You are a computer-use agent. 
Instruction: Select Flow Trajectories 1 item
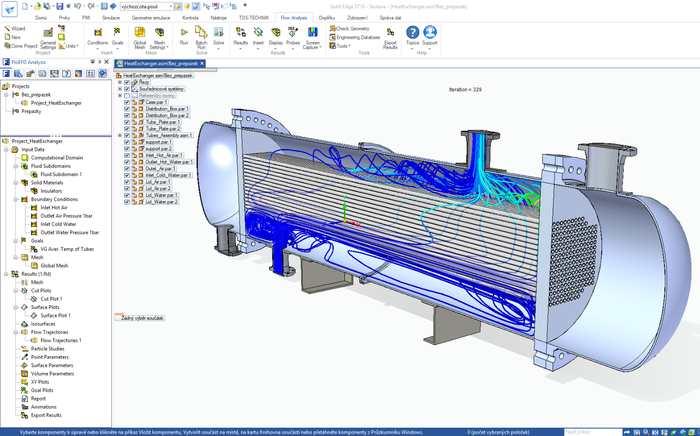(x=61, y=340)
